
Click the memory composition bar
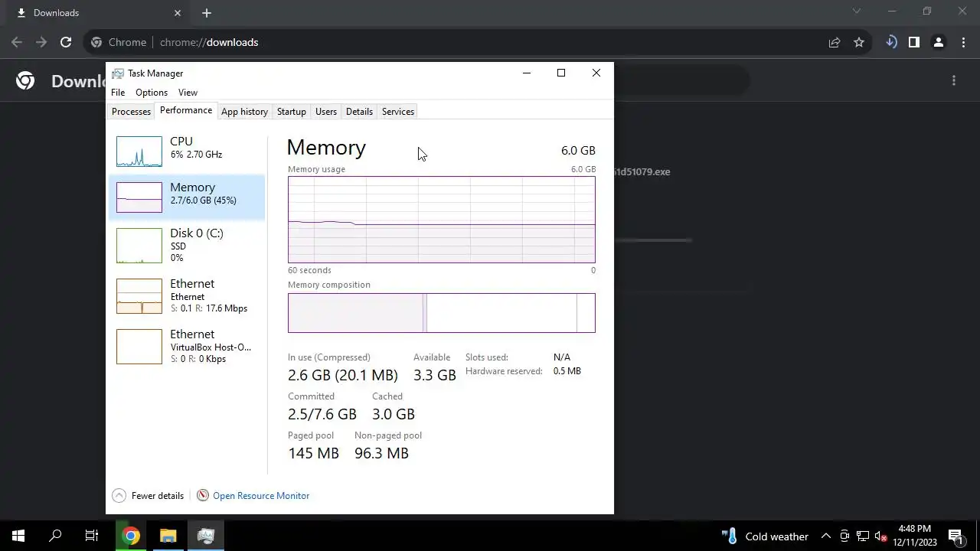coord(442,313)
